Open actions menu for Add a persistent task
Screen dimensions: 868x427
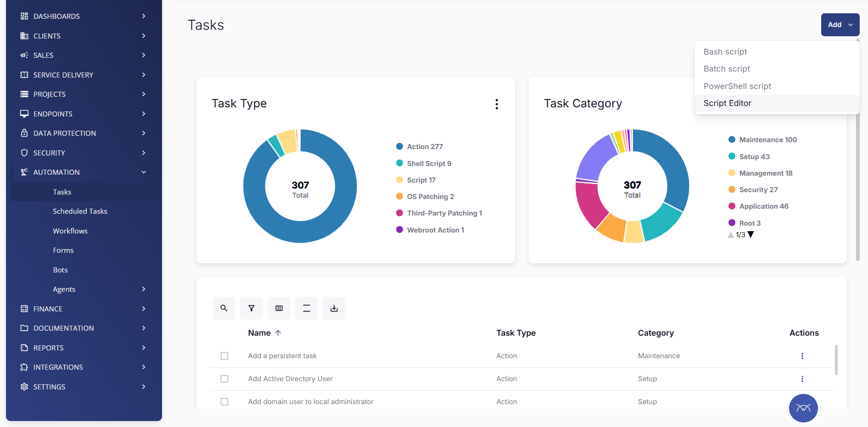[802, 356]
